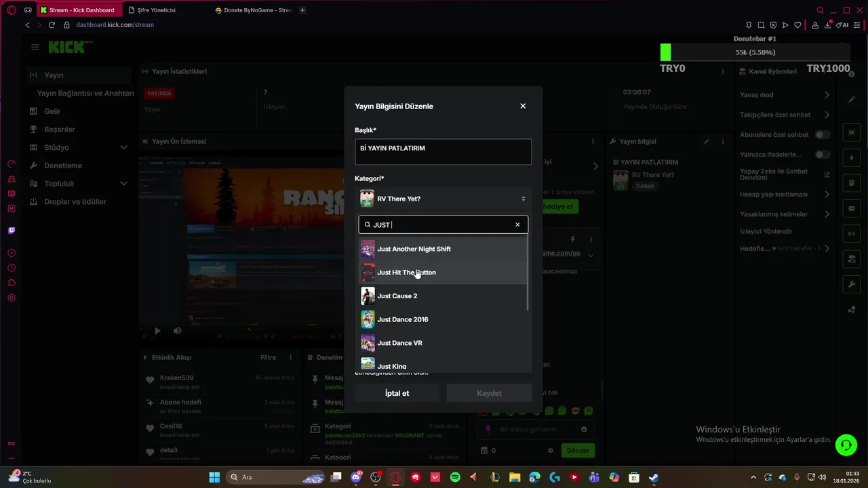
Task: Click inside the category search field
Action: [x=443, y=224]
